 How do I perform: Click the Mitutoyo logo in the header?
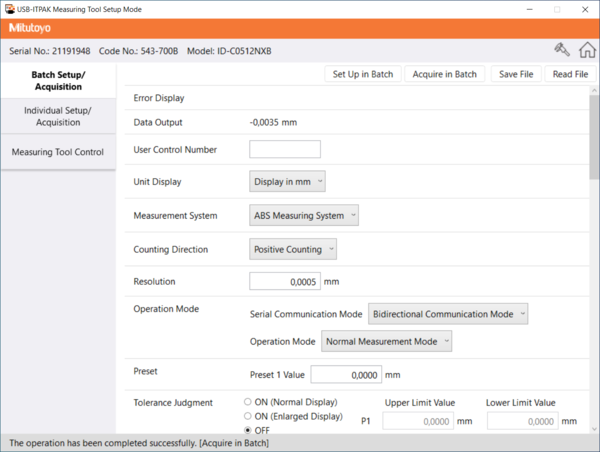pyautogui.click(x=31, y=28)
